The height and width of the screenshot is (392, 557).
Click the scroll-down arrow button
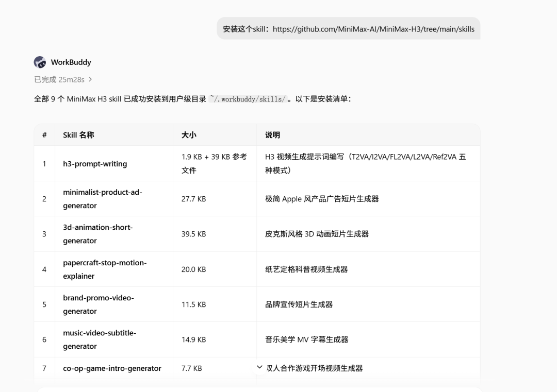[259, 367]
